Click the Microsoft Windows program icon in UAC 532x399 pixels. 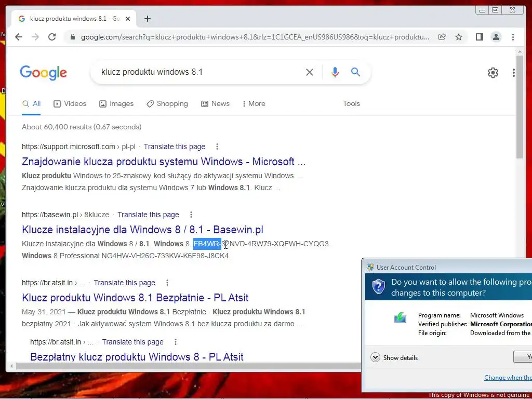click(x=400, y=317)
